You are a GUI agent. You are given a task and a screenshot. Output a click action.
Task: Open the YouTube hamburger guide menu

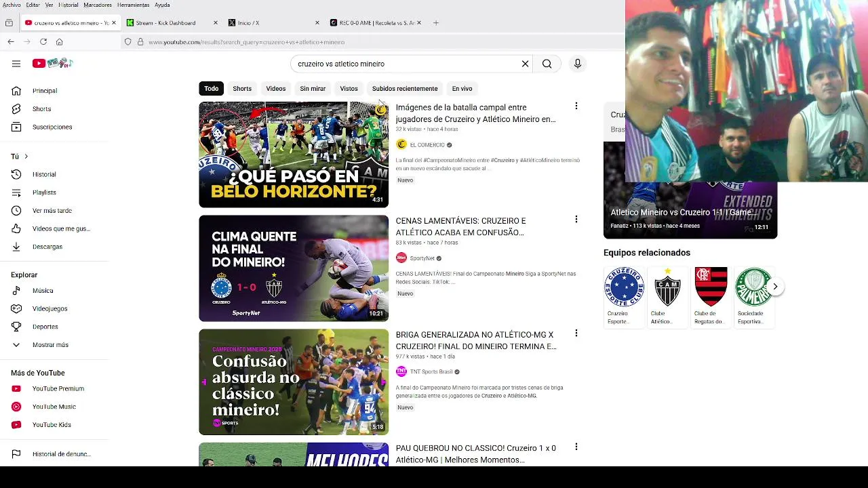tap(16, 64)
